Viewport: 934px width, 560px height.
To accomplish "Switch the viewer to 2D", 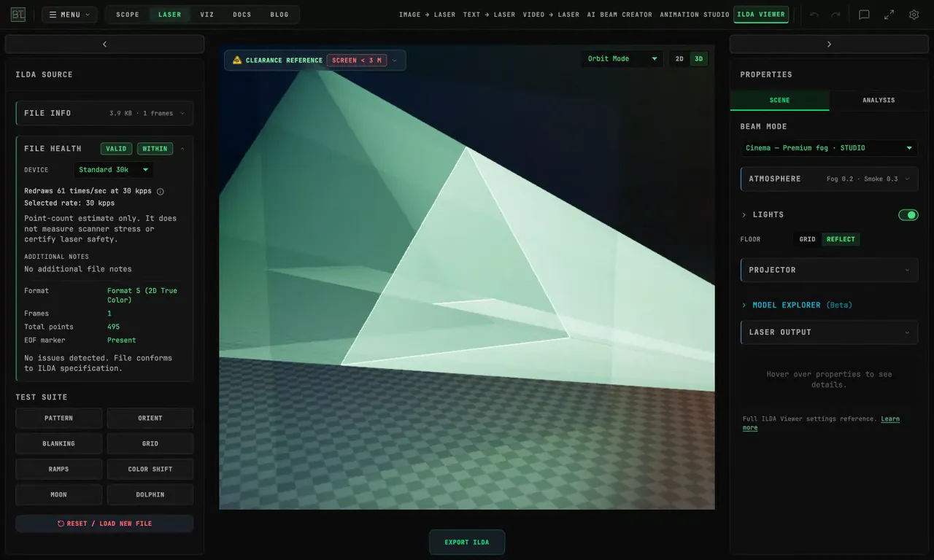I will pos(679,59).
